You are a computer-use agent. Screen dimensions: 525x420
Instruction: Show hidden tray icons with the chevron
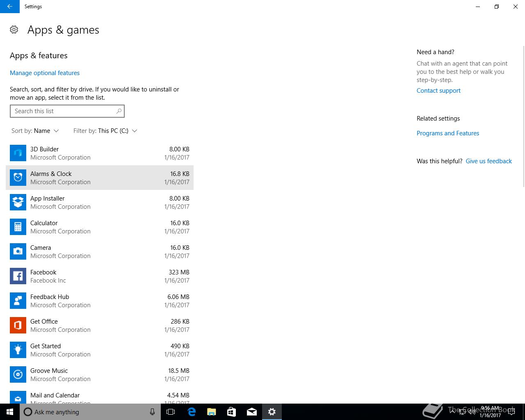tap(453, 412)
